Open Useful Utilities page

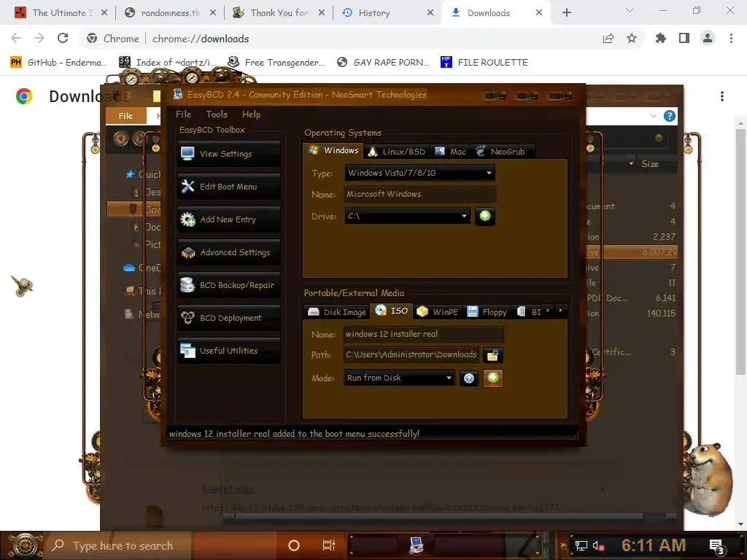click(228, 351)
